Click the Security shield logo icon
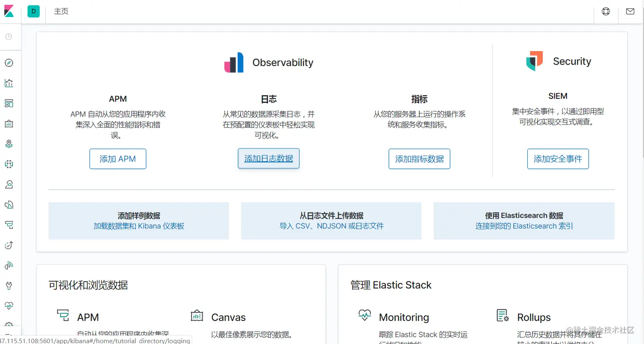644x344 pixels. click(535, 61)
